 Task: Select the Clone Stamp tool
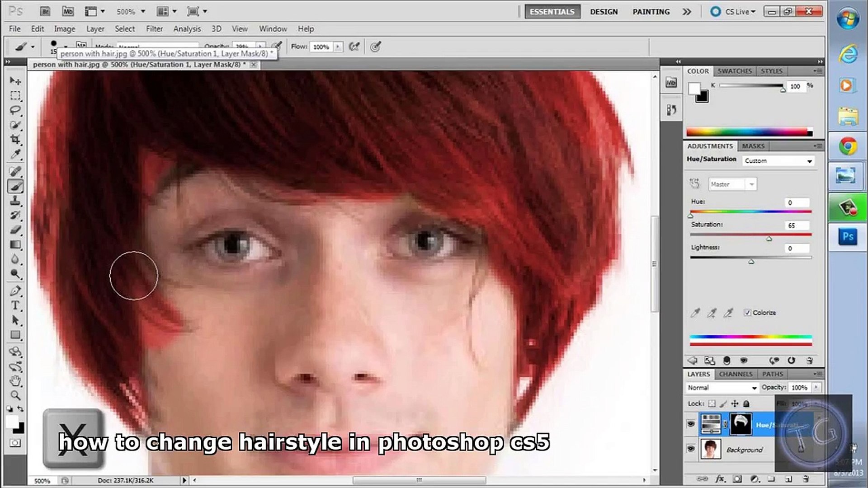[15, 201]
